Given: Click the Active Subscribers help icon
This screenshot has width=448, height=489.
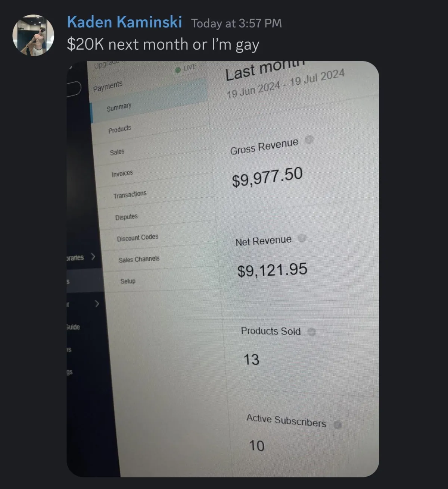Looking at the screenshot, I should [337, 425].
